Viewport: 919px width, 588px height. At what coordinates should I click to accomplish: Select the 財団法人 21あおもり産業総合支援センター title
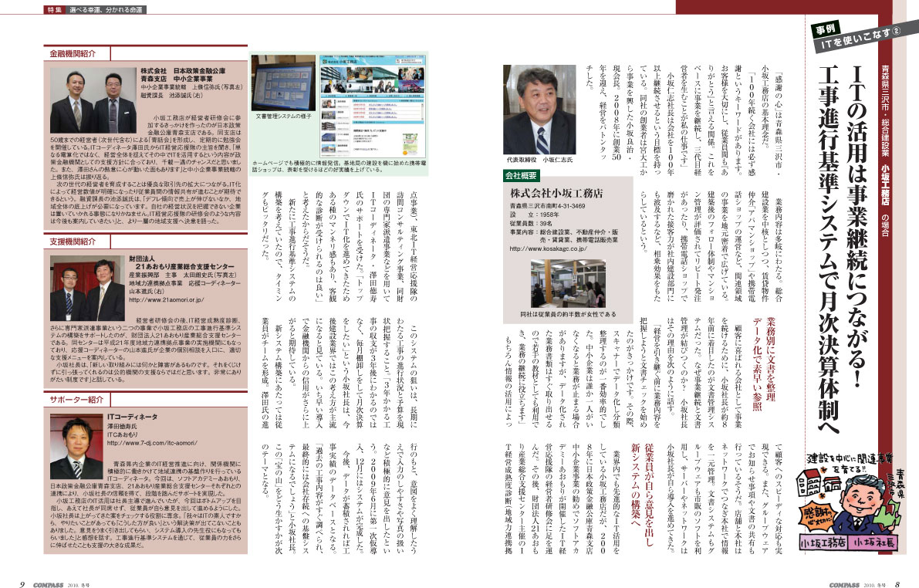[181, 262]
